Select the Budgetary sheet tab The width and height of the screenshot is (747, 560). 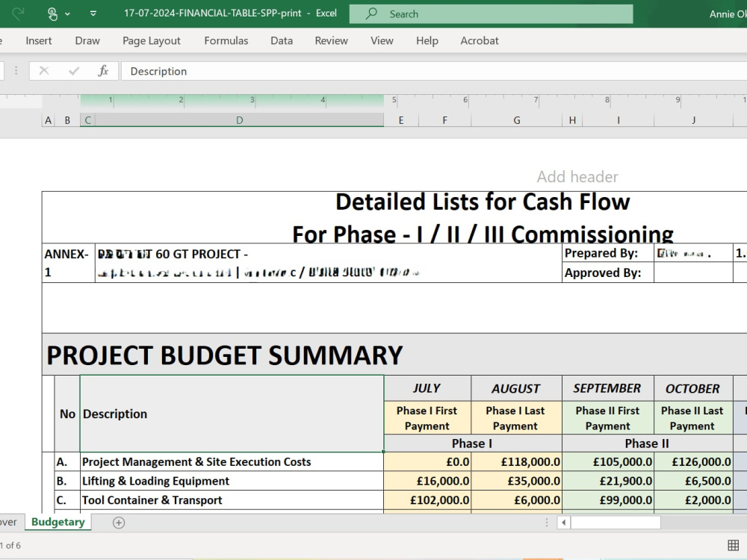tap(58, 522)
